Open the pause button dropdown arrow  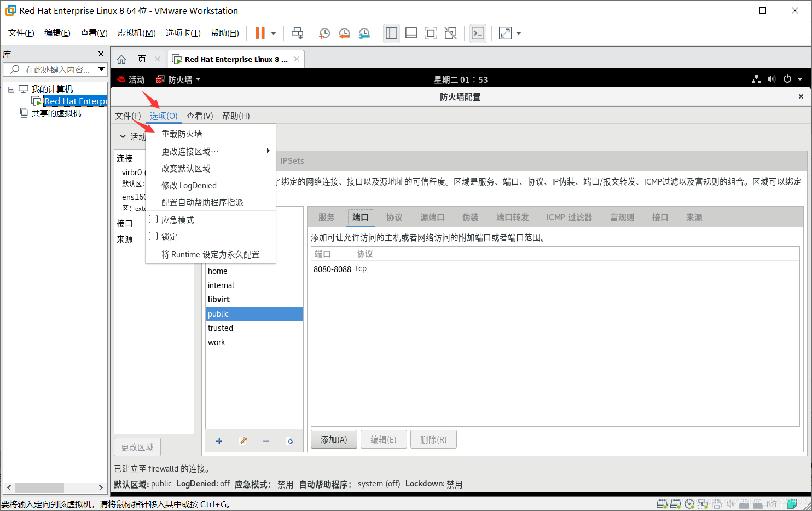point(274,33)
